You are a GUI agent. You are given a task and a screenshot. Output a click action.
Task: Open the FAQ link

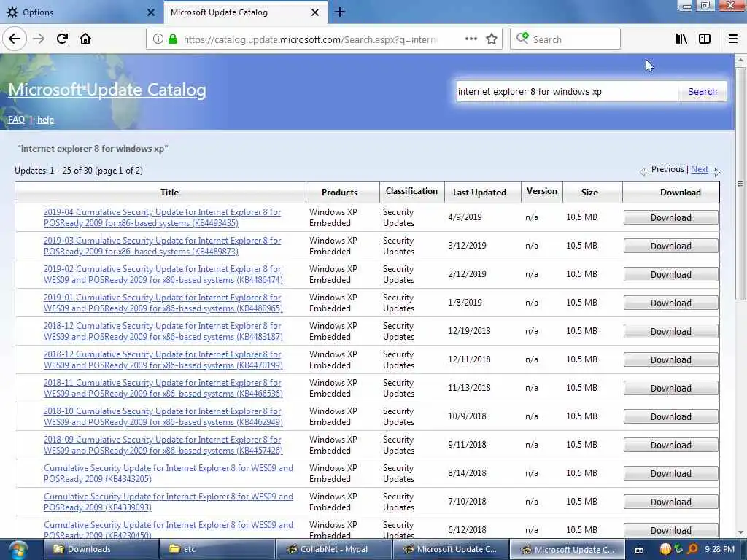click(16, 120)
